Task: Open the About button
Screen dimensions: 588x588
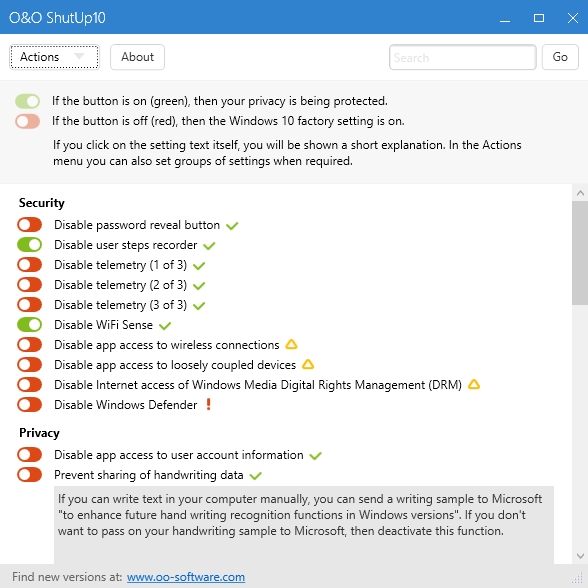Action: (x=137, y=57)
